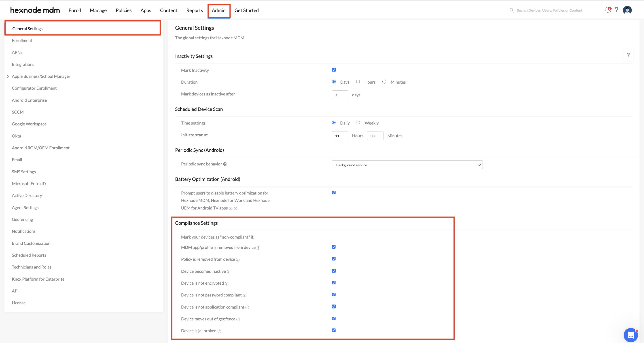Screen dimensions: 644x343
Task: Open the Admin tab
Action: (219, 10)
